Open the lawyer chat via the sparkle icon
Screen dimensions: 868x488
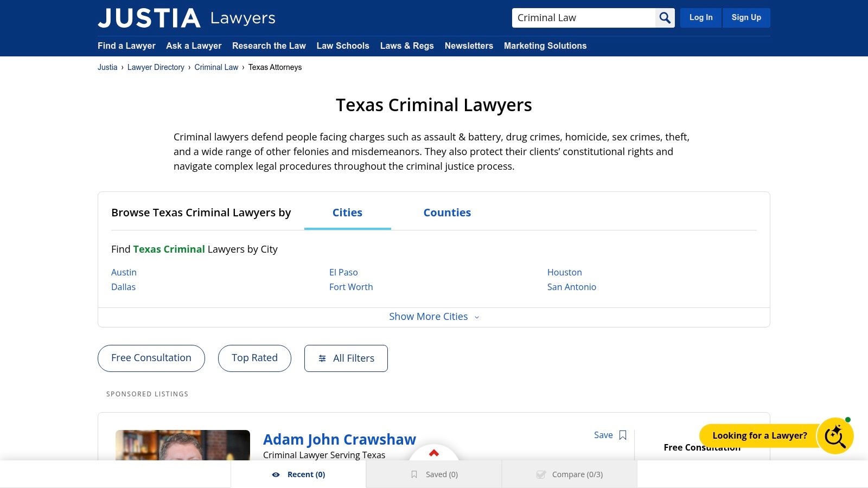point(835,436)
